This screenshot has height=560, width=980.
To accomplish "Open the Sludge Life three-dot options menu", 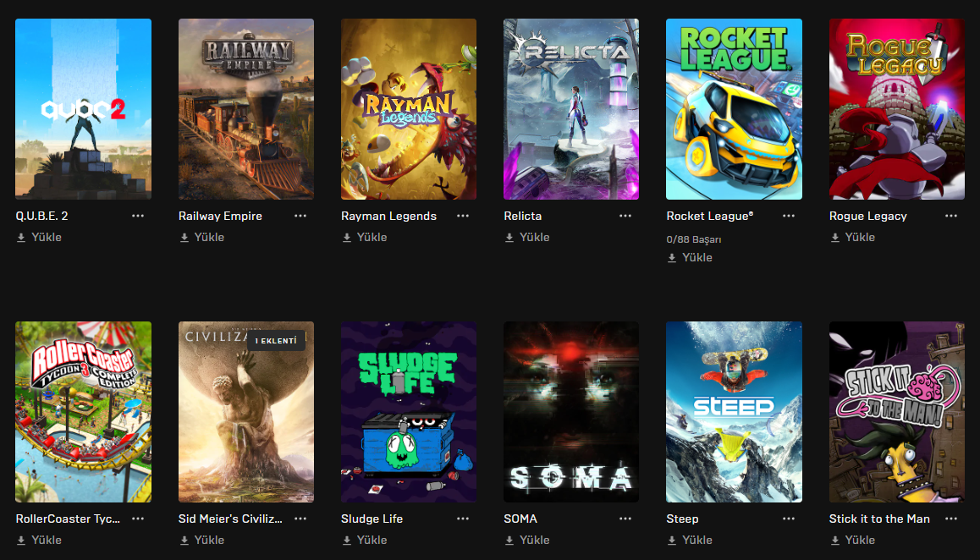I will click(x=463, y=519).
